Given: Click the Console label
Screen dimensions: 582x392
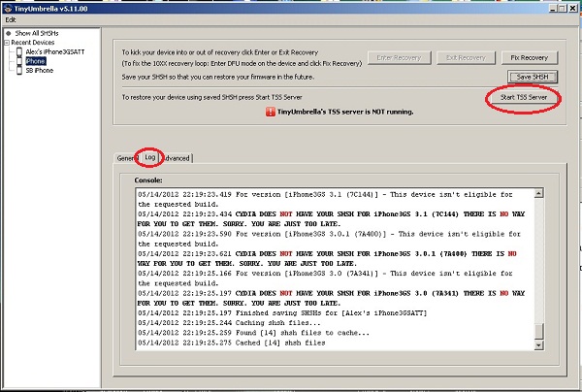Looking at the screenshot, I should click(148, 180).
